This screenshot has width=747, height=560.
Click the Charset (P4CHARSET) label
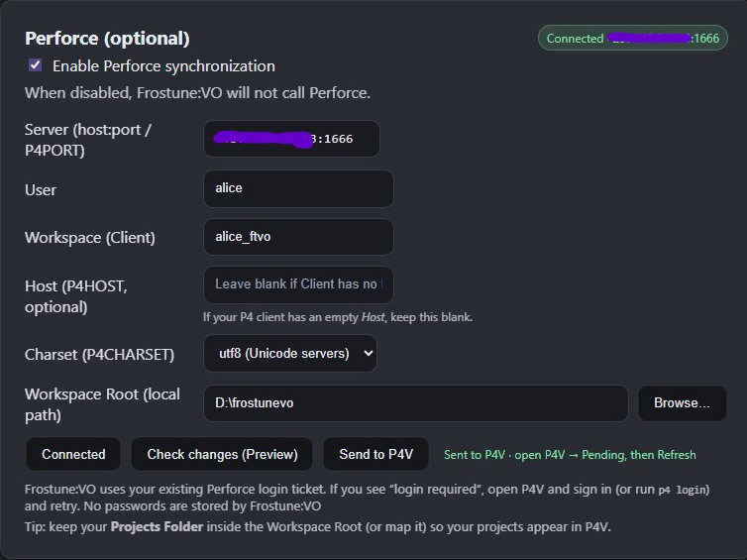click(99, 354)
